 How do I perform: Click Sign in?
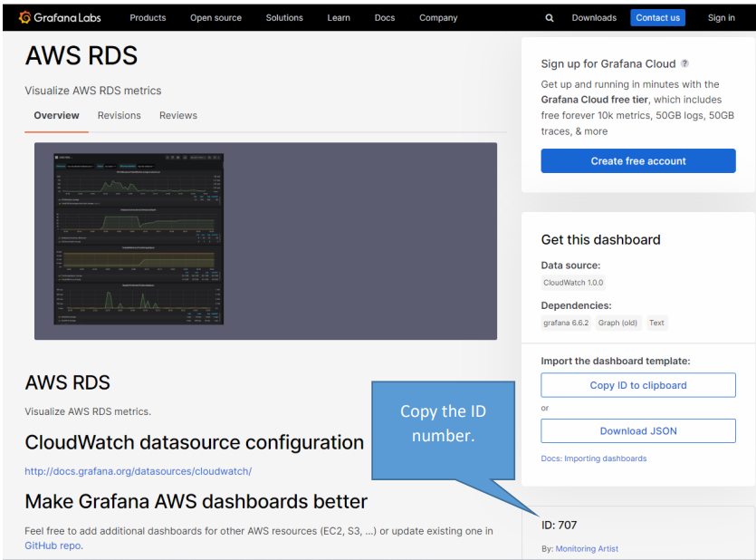point(722,18)
